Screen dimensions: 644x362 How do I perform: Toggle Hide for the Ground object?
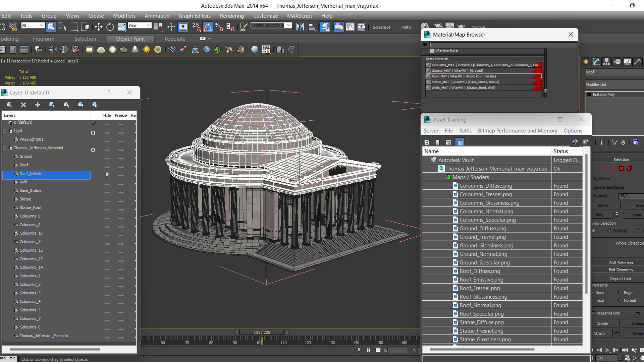click(x=107, y=158)
